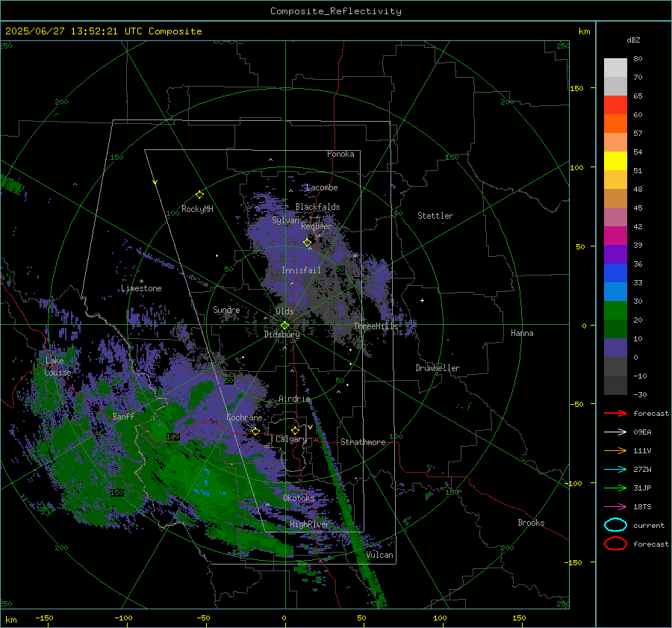The width and height of the screenshot is (672, 628).
Task: Pick the slate-violet swatch between 10 and 0 dBZ
Action: (x=615, y=348)
